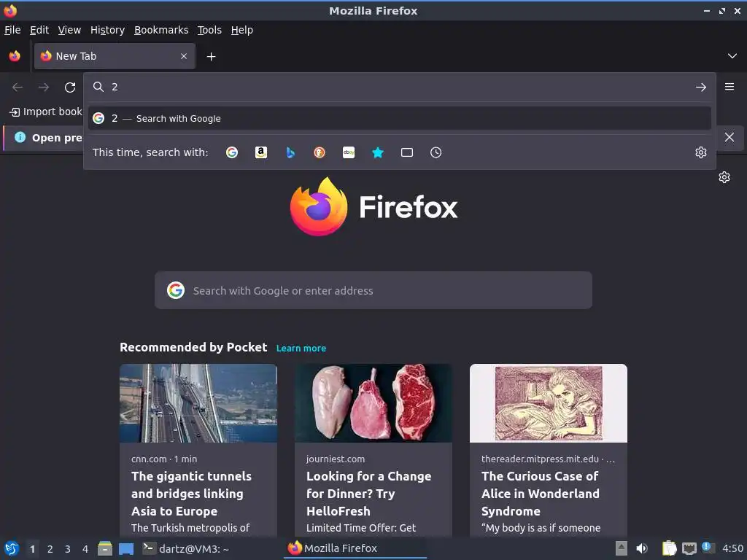Click the eject removable media tray icon

[622, 548]
